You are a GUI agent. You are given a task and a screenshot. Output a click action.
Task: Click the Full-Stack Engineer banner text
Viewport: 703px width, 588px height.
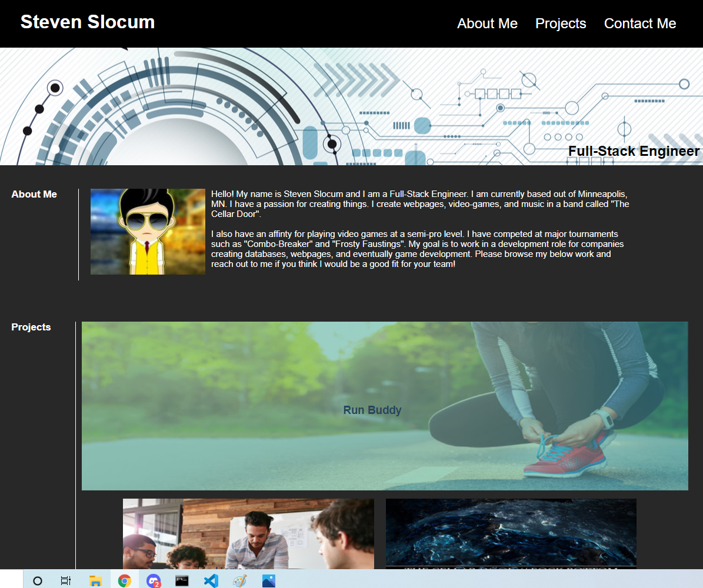(634, 151)
